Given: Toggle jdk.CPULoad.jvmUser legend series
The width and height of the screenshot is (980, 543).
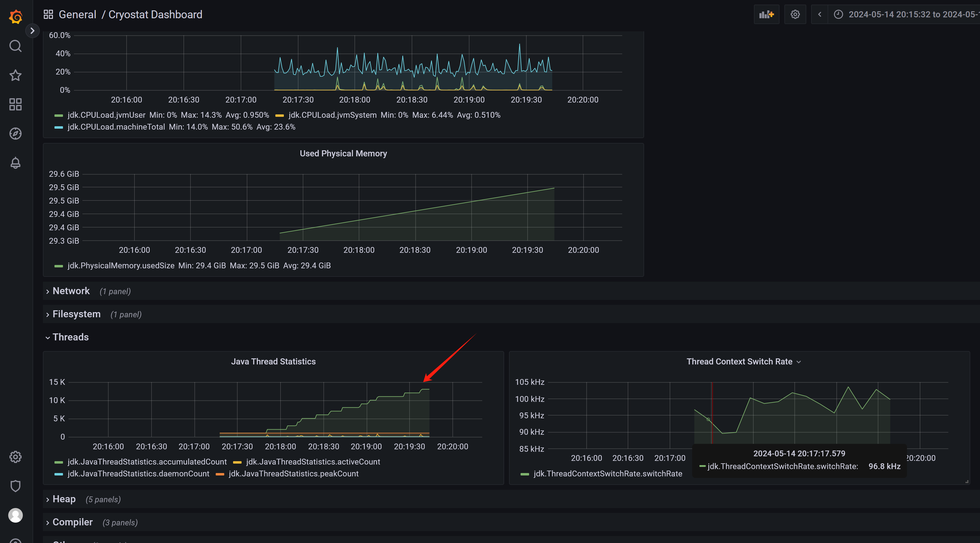Looking at the screenshot, I should [106, 115].
